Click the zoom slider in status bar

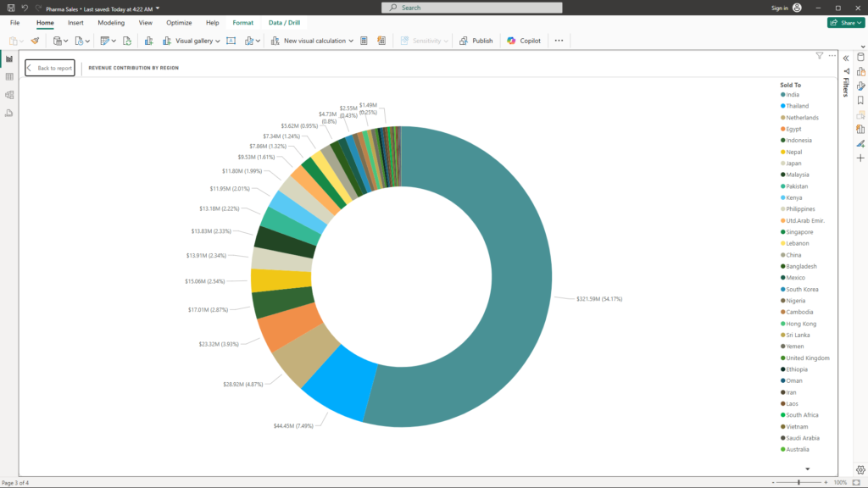pyautogui.click(x=798, y=482)
